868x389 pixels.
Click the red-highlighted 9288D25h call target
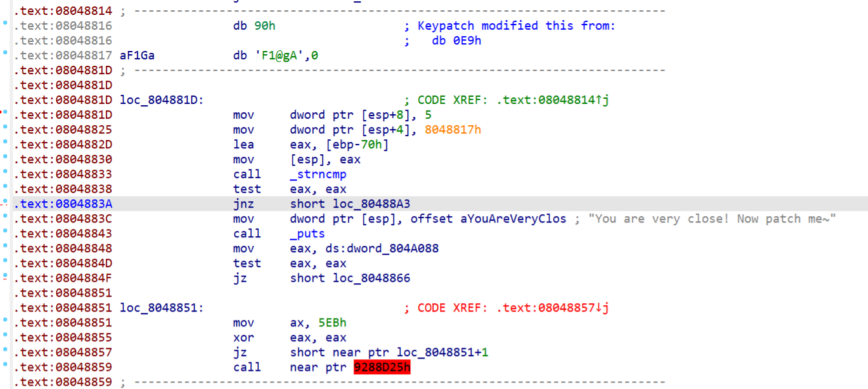(x=382, y=367)
